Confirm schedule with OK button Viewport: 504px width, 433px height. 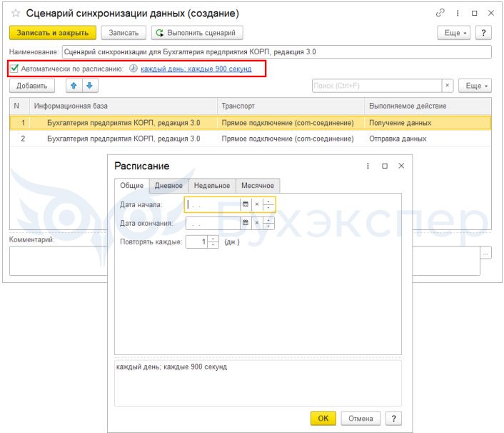click(323, 419)
